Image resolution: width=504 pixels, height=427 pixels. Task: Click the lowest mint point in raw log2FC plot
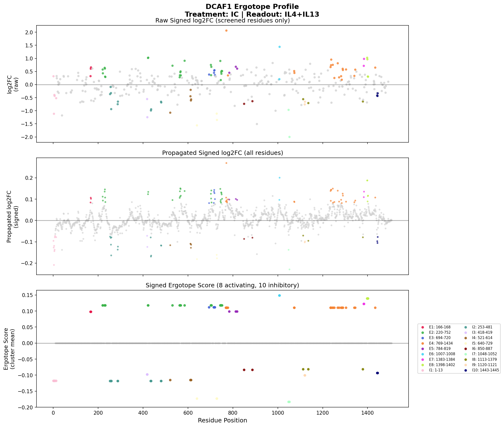pyautogui.click(x=289, y=137)
